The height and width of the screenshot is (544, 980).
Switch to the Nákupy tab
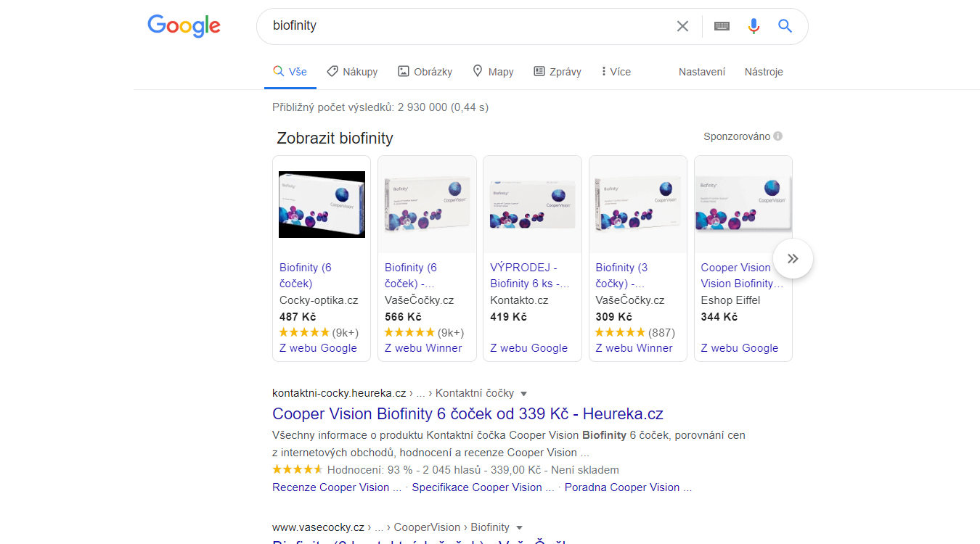[352, 72]
